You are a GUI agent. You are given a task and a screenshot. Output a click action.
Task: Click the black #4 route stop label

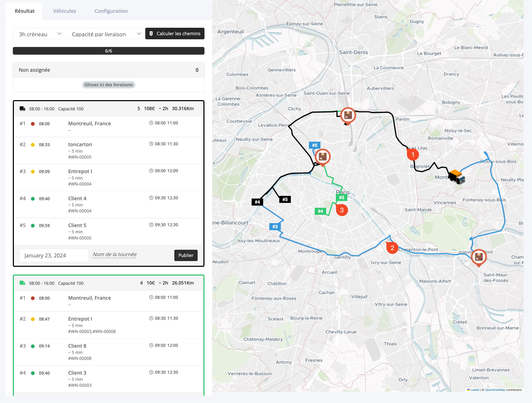point(257,202)
